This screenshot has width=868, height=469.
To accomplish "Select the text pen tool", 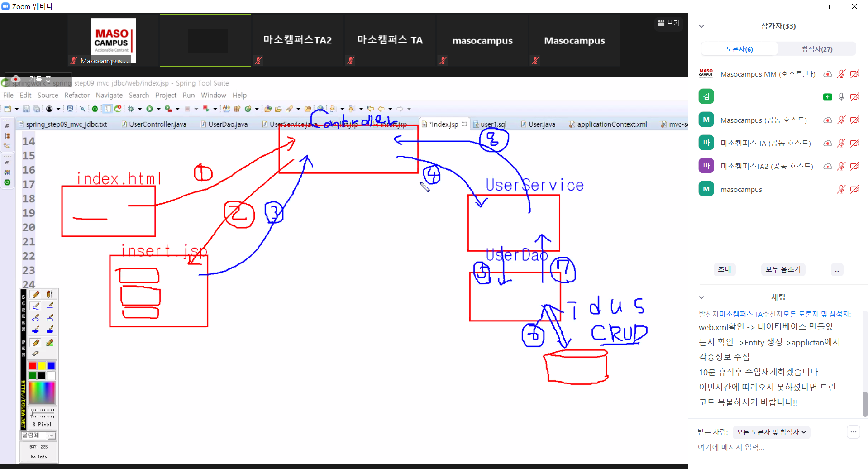I will 50,295.
